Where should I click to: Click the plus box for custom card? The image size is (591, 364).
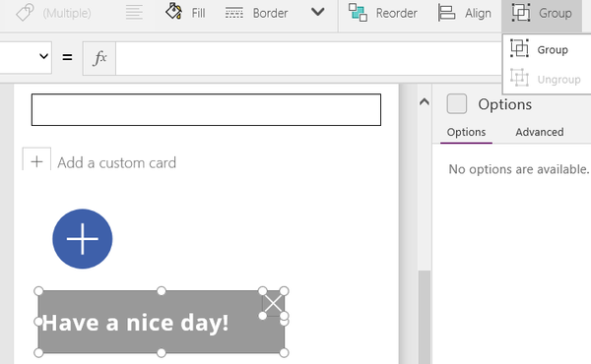tap(36, 159)
